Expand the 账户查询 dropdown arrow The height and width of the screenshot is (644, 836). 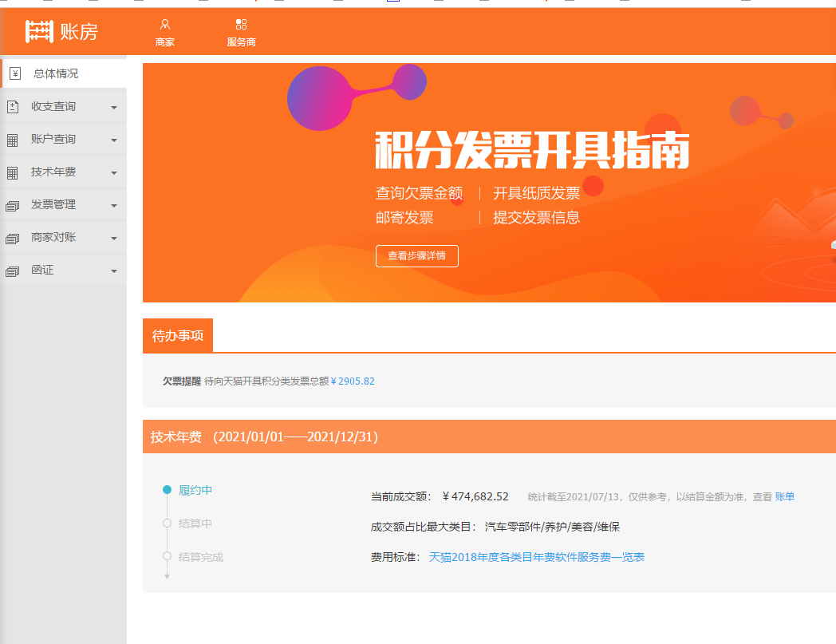[113, 140]
